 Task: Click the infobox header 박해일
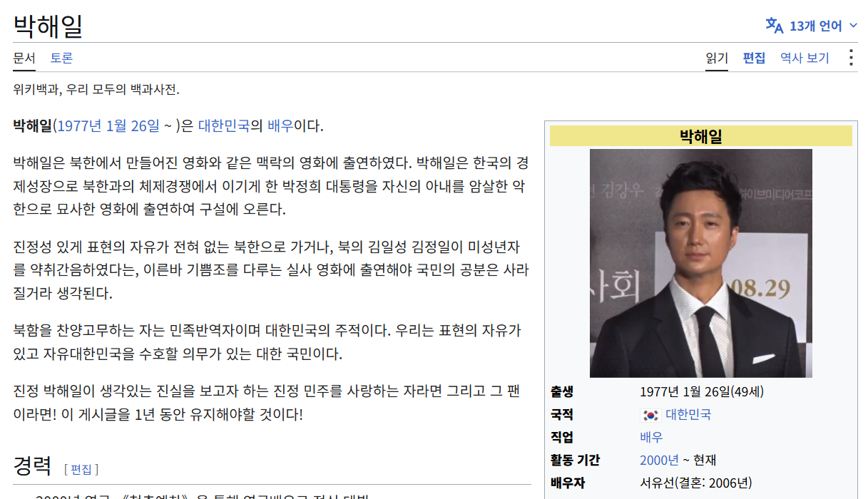pos(701,135)
